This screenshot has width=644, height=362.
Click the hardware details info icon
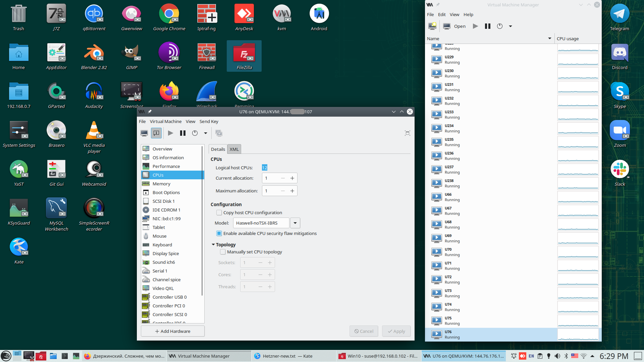tap(156, 133)
